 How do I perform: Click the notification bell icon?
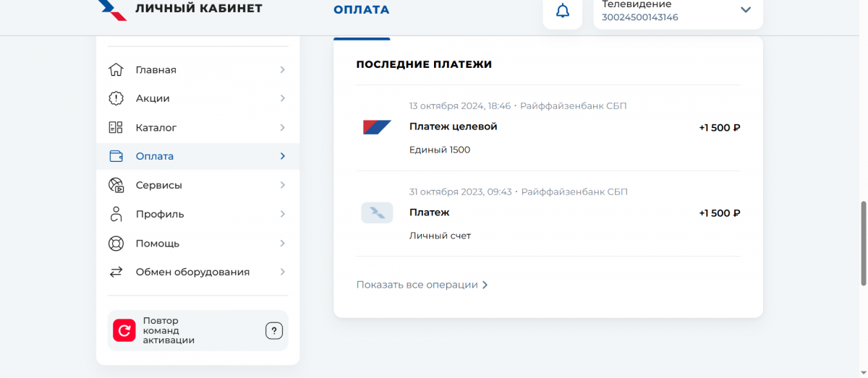562,11
